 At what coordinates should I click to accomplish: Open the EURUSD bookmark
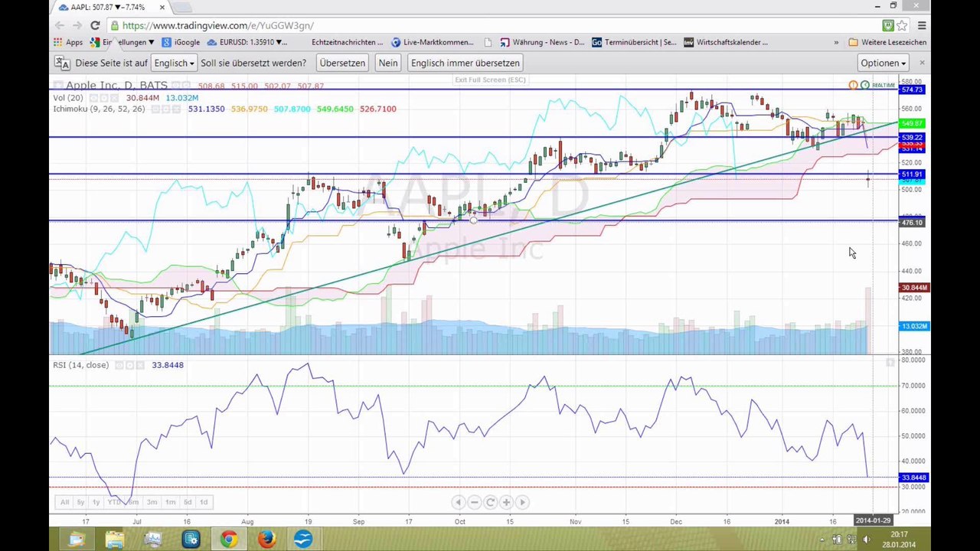pyautogui.click(x=247, y=42)
